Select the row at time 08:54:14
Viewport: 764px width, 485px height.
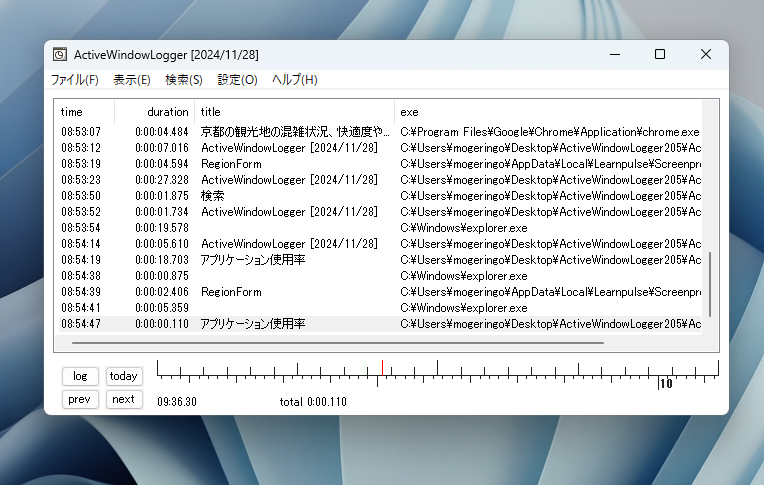(x=380, y=244)
